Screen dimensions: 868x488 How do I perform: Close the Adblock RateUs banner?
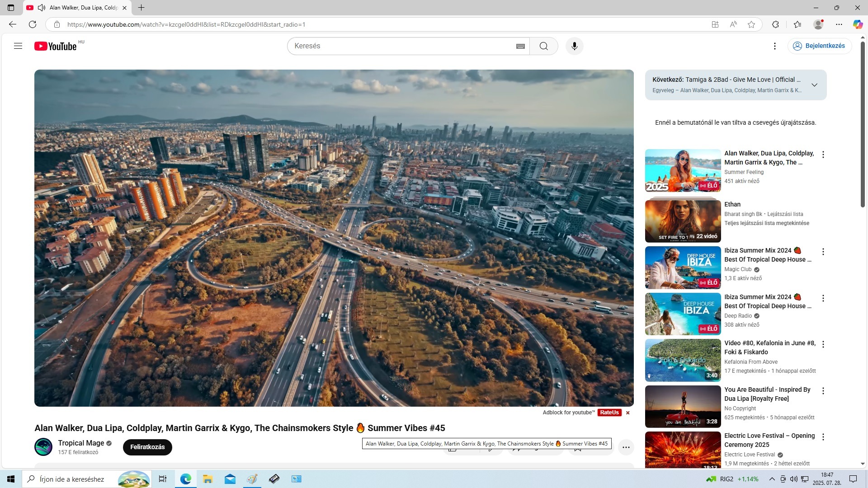[x=627, y=413]
